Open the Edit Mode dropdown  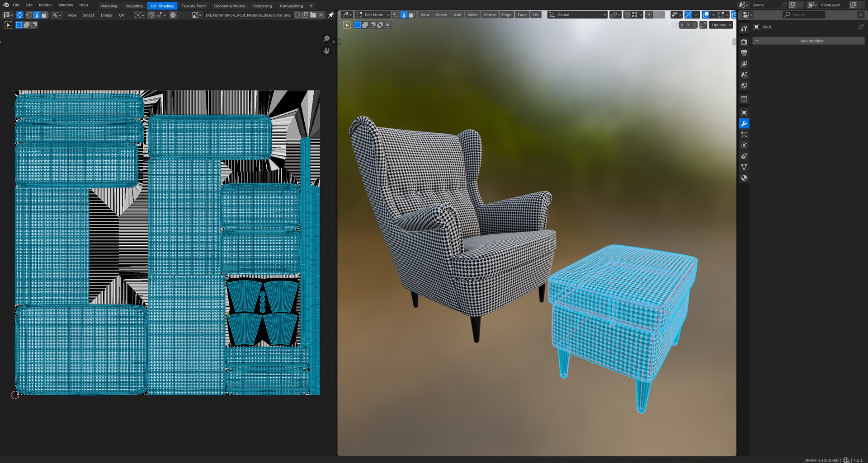373,15
